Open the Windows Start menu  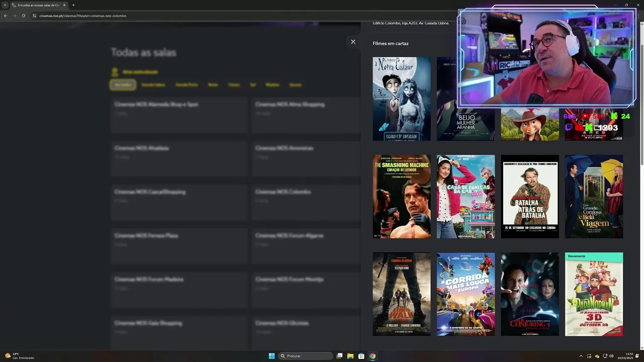tap(272, 356)
